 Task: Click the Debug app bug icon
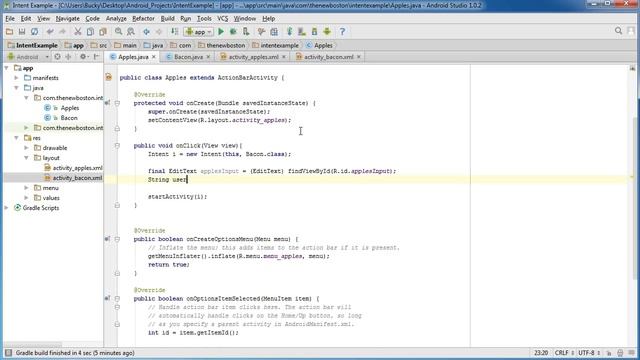[233, 31]
